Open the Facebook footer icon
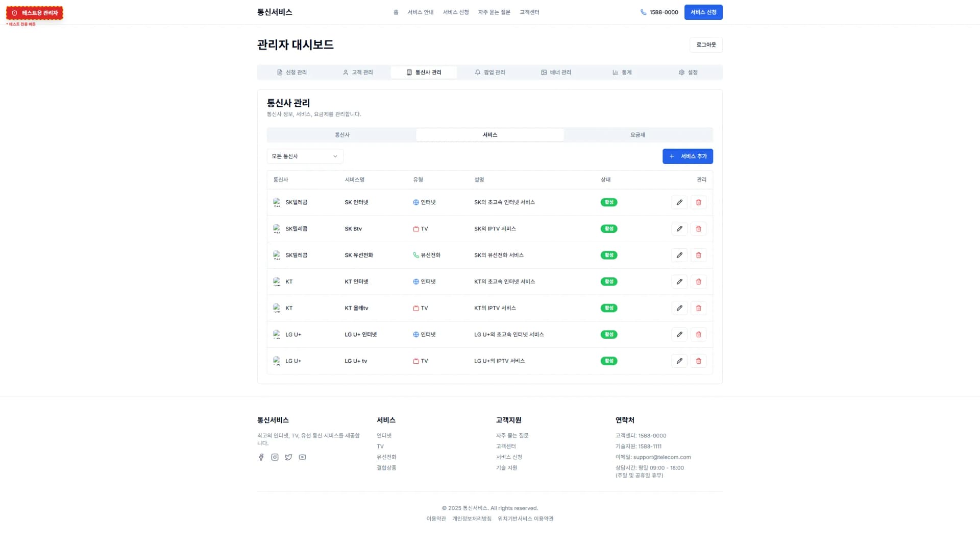980x541 pixels. click(261, 457)
